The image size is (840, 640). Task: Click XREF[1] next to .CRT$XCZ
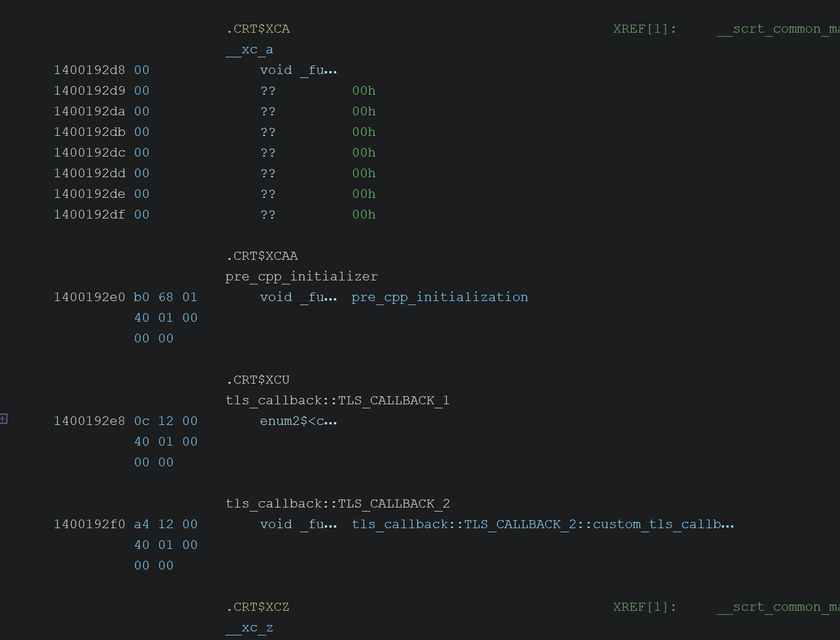645,607
